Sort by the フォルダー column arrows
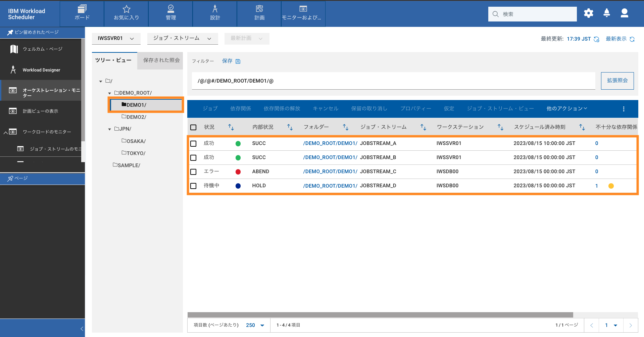The image size is (644, 337). click(x=346, y=127)
